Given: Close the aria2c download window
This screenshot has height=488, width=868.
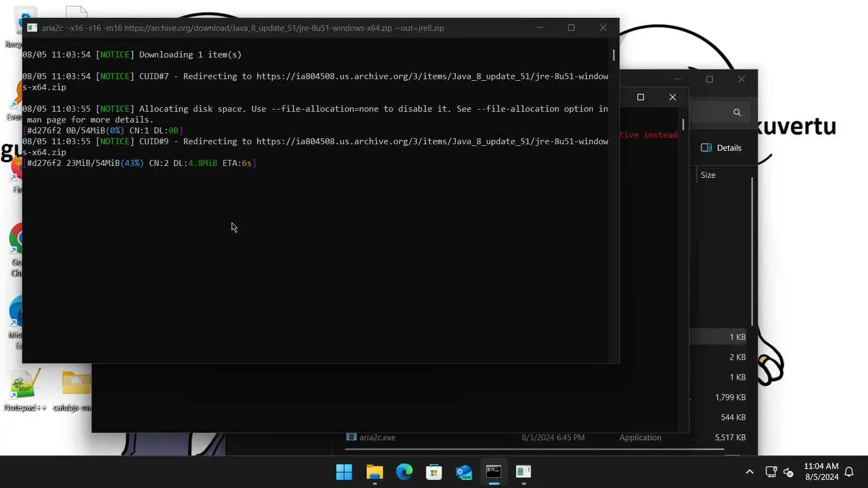Looking at the screenshot, I should (x=603, y=28).
